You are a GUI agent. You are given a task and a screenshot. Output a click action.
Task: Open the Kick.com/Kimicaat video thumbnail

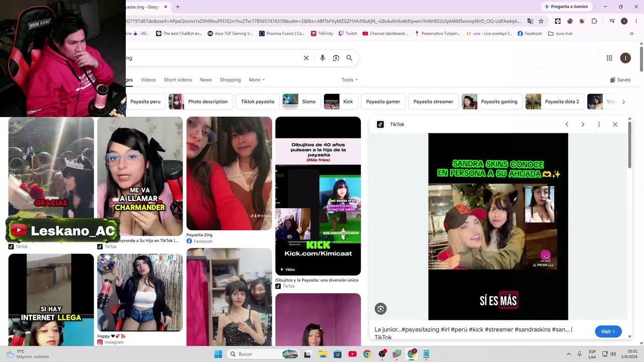[318, 196]
